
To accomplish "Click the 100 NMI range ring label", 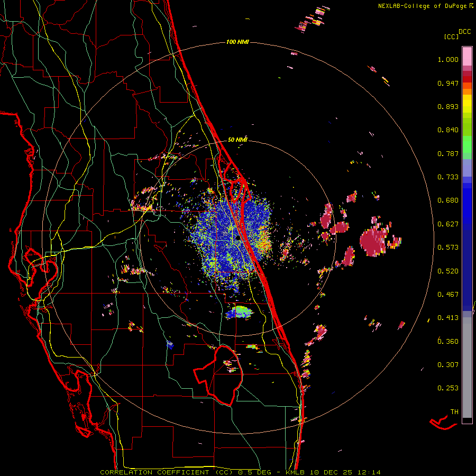I will pyautogui.click(x=237, y=42).
